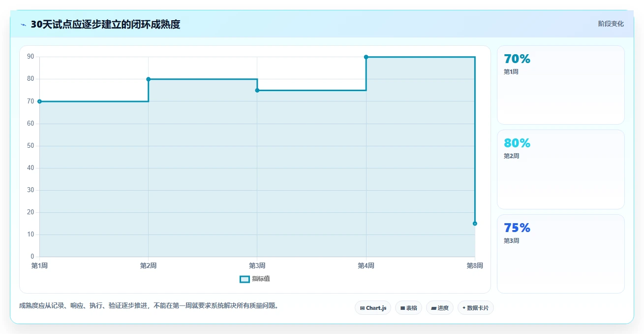Image resolution: width=644 pixels, height=334 pixels.
Task: Open the 70% 第1周 data card
Action: point(561,85)
